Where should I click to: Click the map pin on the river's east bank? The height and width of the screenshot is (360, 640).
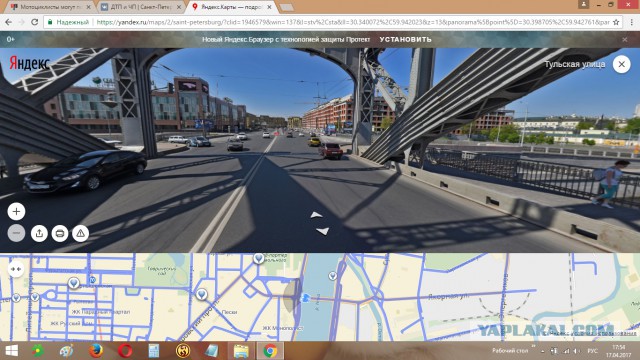[x=333, y=276]
